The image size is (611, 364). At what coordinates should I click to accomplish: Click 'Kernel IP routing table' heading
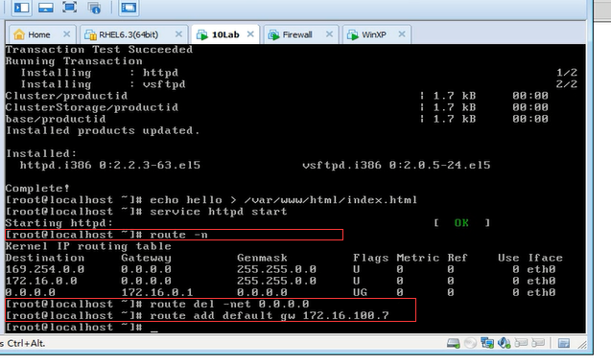coord(88,246)
